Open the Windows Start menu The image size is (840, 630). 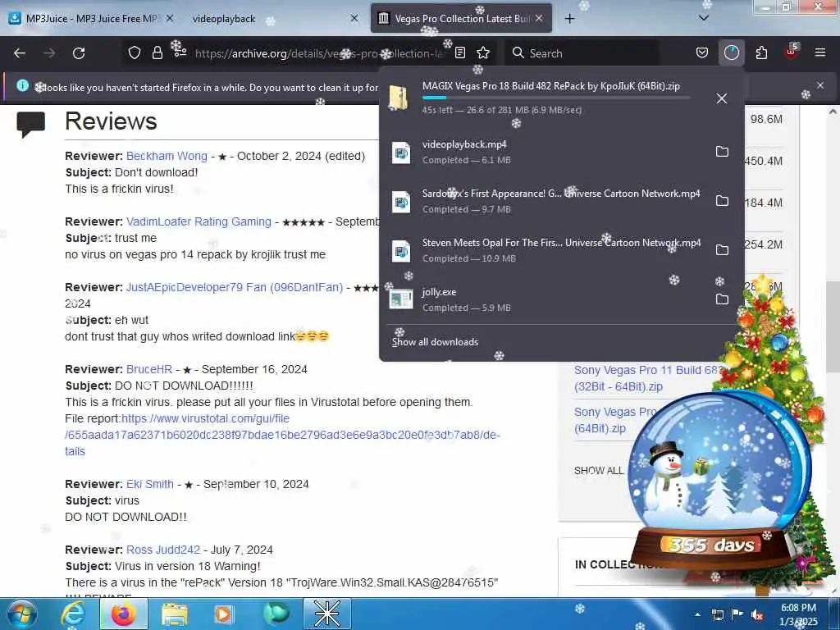(22, 614)
